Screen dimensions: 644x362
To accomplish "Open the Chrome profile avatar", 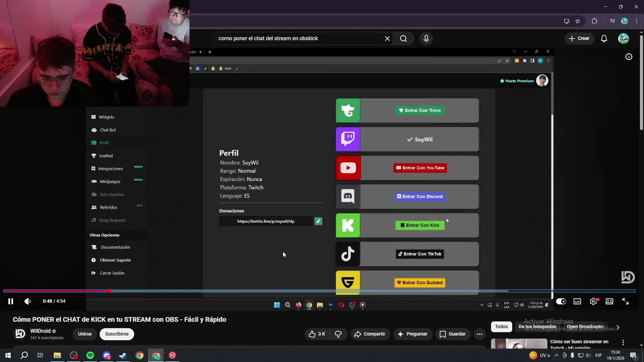I will (x=624, y=21).
